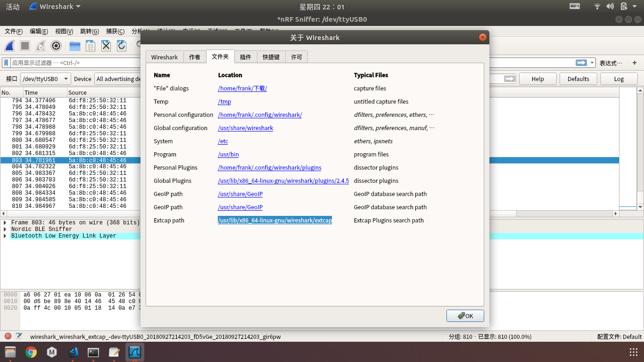Open capture options gear icon
This screenshot has width=644, height=362.
coord(56,46)
